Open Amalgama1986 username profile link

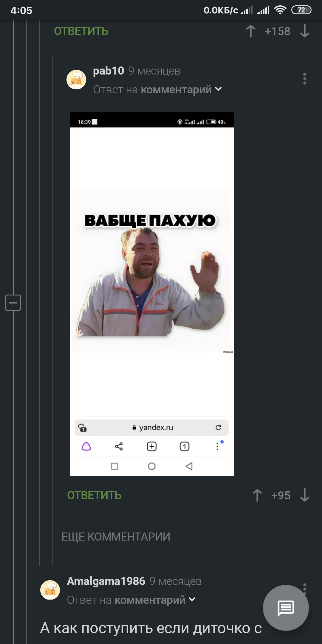[x=106, y=581]
